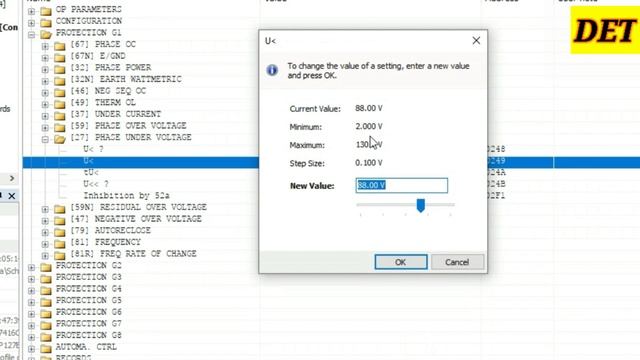Viewport: 640px width, 360px height.
Task: Click the AUTOMA. CTRL folder icon
Action: [x=46, y=349]
